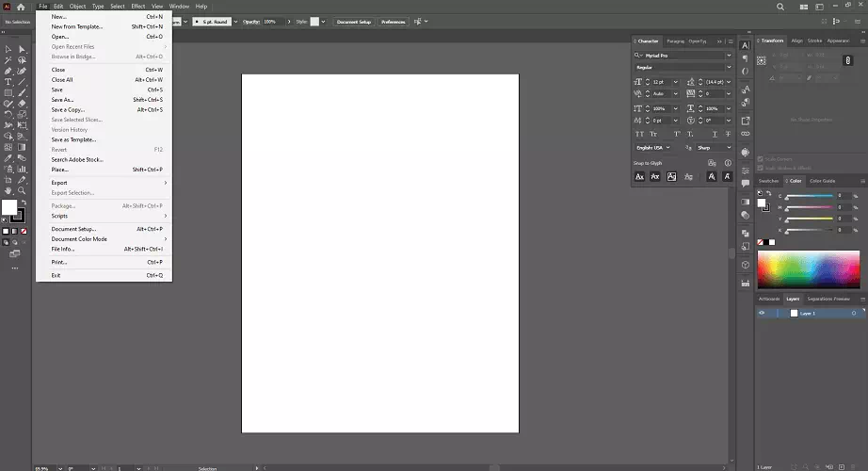The width and height of the screenshot is (868, 471).
Task: Click the Search magnifier icon in top bar
Action: click(x=780, y=7)
